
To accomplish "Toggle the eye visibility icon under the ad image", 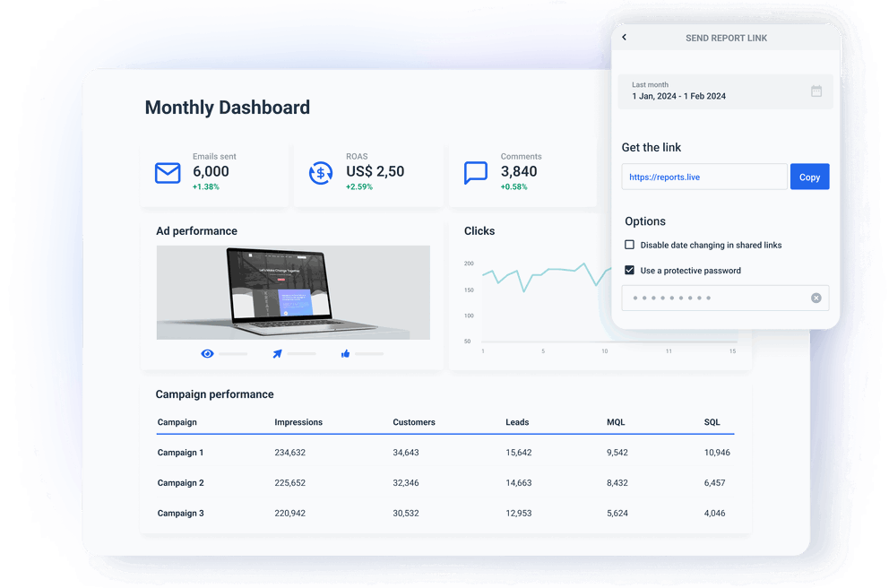I will (x=207, y=353).
